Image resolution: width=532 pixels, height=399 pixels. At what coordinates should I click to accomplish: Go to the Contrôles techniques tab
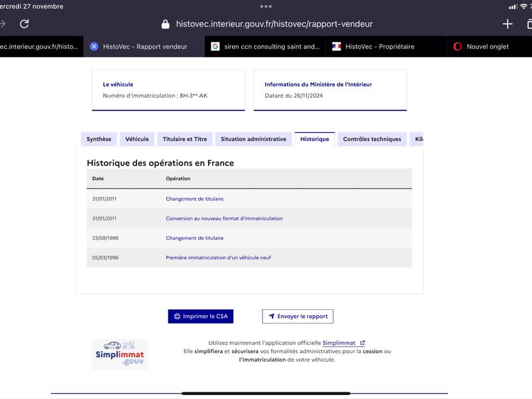tap(372, 139)
